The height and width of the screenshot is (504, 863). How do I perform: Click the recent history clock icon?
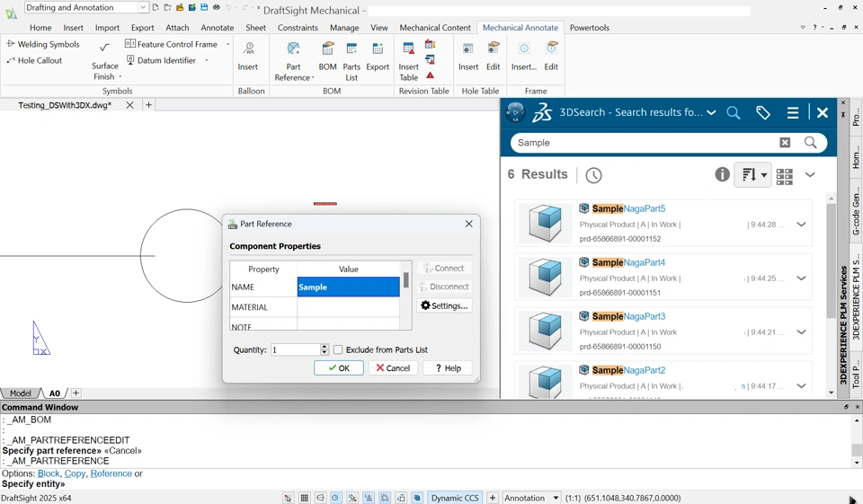coord(593,175)
